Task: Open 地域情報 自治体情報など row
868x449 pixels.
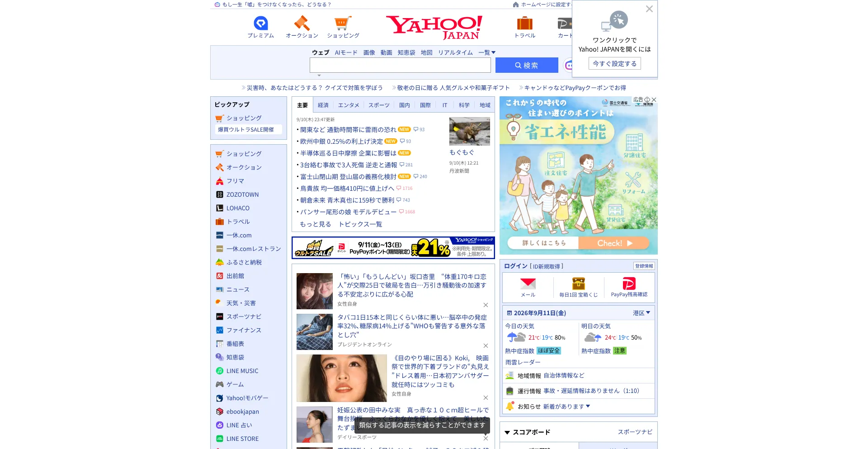Action: coord(579,376)
